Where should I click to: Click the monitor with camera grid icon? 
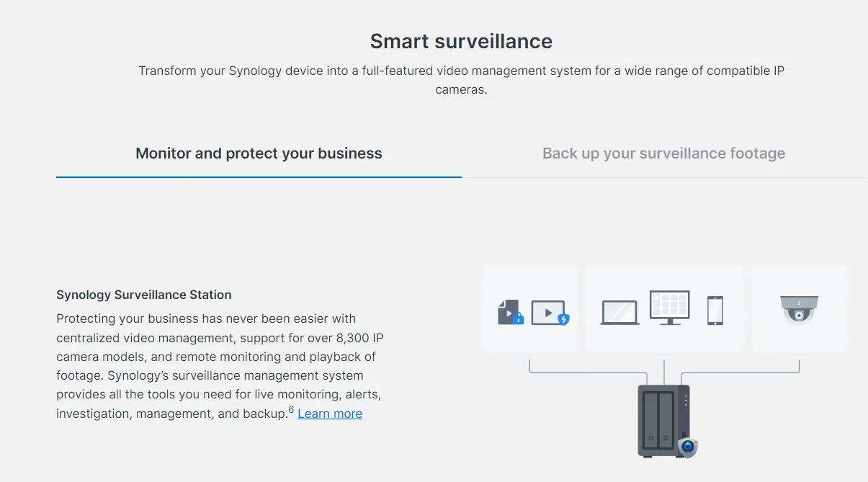coord(669,308)
